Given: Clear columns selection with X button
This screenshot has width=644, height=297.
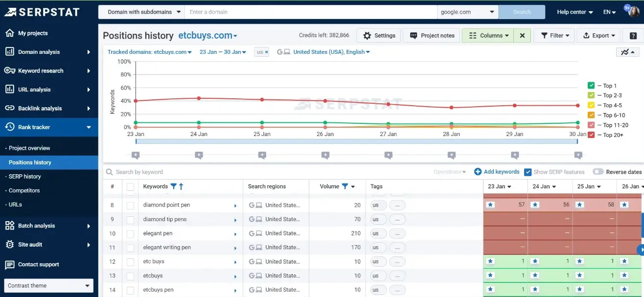Looking at the screenshot, I should pyautogui.click(x=522, y=35).
